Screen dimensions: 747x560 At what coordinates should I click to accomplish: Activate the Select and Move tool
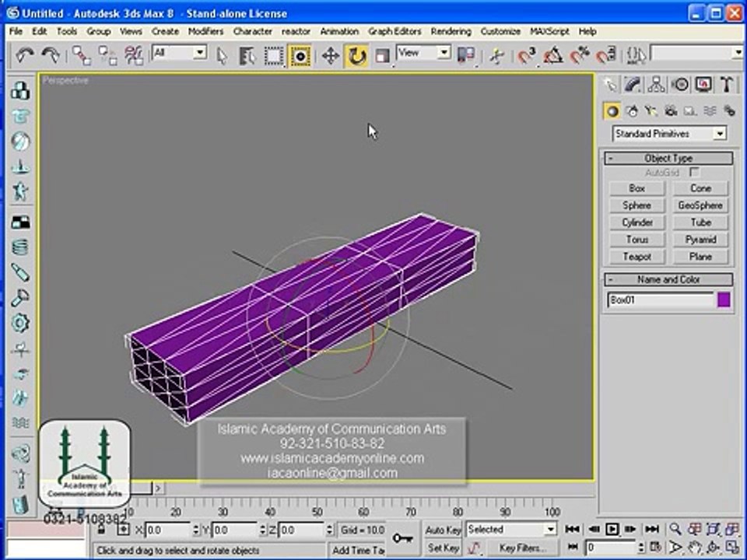coord(330,56)
